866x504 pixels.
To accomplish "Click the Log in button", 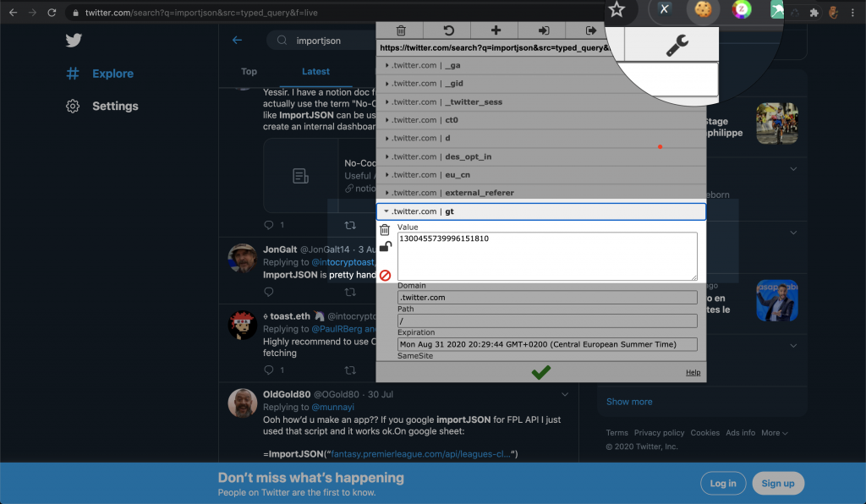I will 723,483.
